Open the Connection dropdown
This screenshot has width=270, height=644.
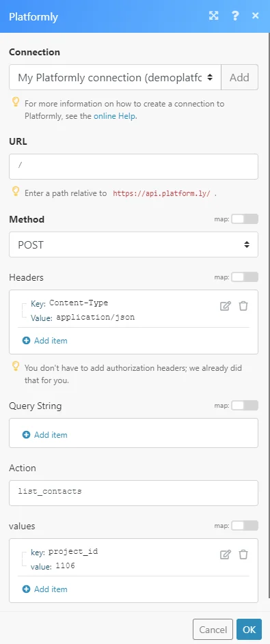[x=115, y=77]
